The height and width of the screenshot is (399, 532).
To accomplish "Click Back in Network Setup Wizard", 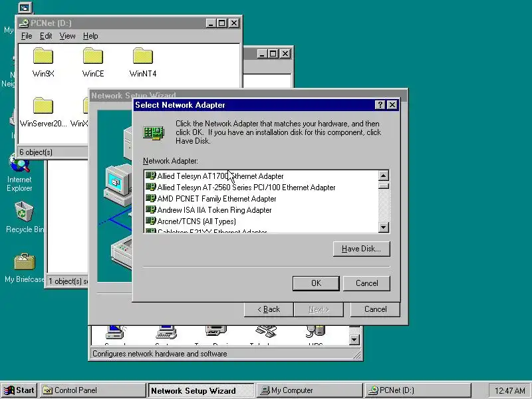I will 269,309.
